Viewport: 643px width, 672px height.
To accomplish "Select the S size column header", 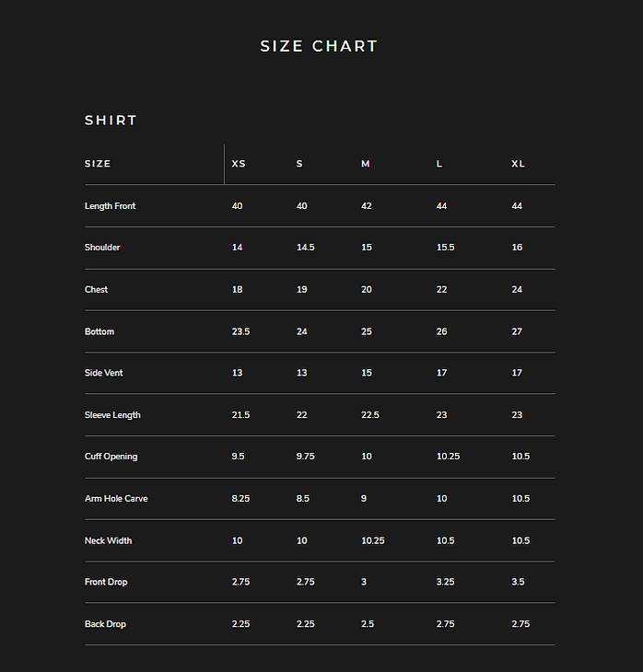I will click(x=299, y=164).
